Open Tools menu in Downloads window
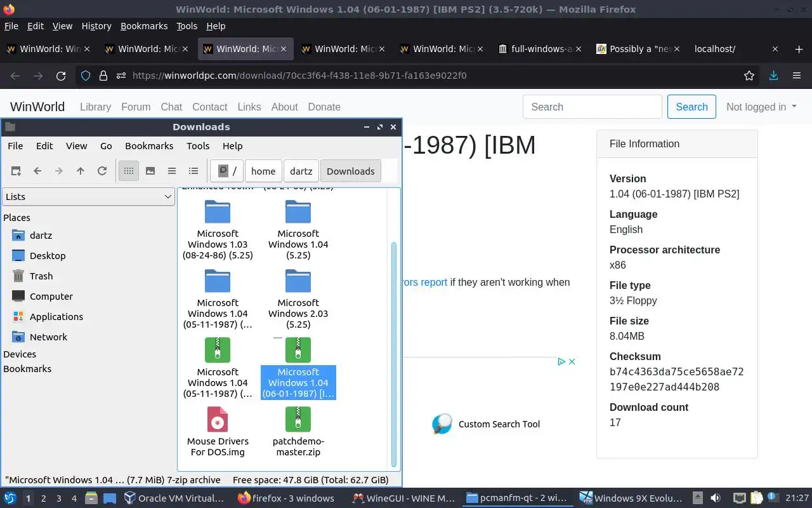Image resolution: width=812 pixels, height=508 pixels. click(198, 145)
